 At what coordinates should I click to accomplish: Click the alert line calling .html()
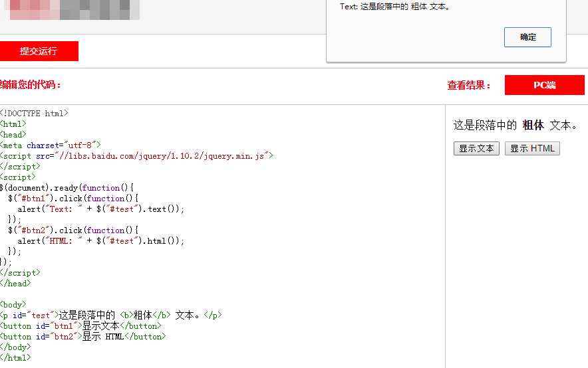101,240
